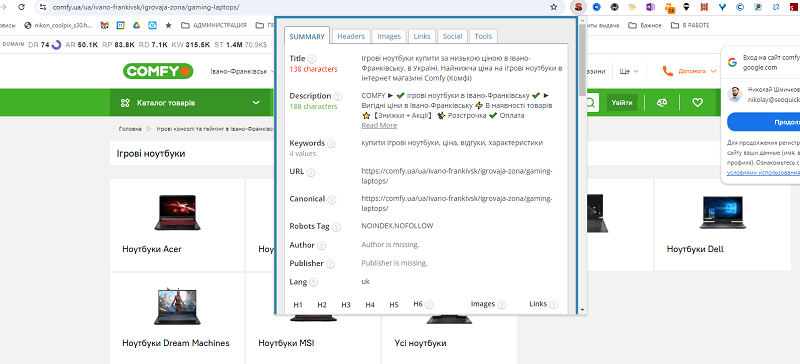
Task: Expand the Допомога dropdown
Action: pyautogui.click(x=697, y=71)
